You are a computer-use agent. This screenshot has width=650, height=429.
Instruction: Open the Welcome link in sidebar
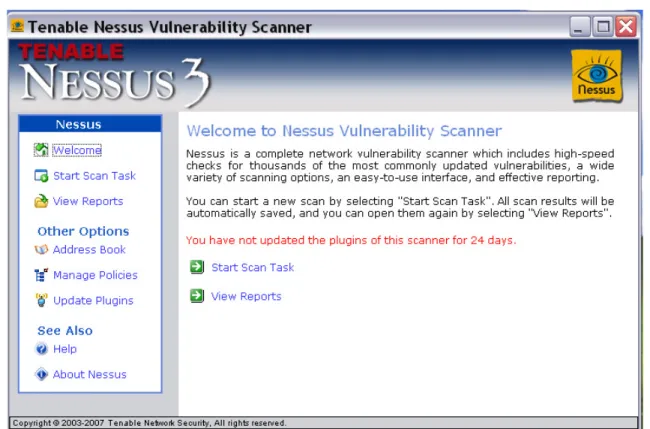point(77,150)
